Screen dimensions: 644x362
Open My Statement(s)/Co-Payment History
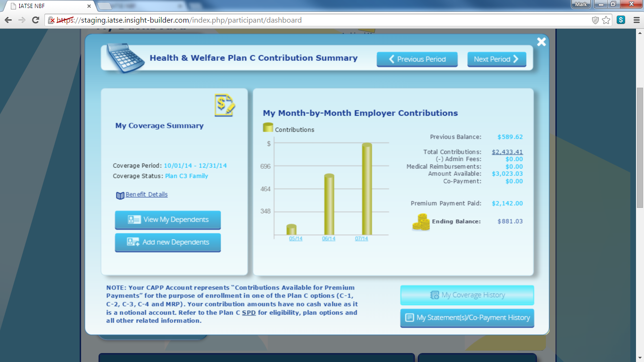pyautogui.click(x=467, y=318)
